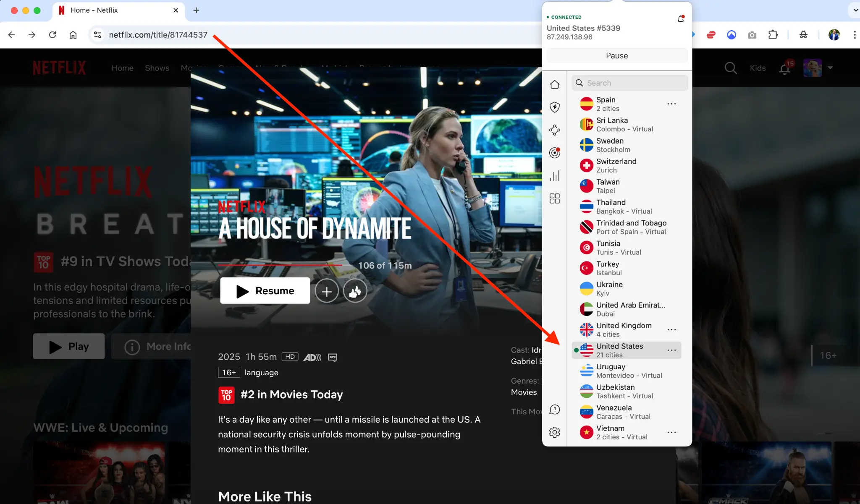Select Home in the Netflix navigation
Screen dimensions: 860x504
tap(122, 68)
